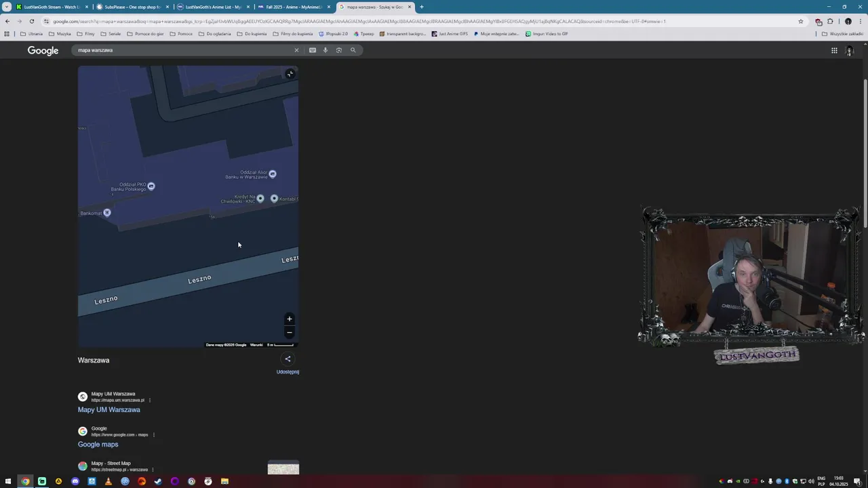868x488 pixels.
Task: Open the tab search dropdown arrow
Action: [7, 7]
